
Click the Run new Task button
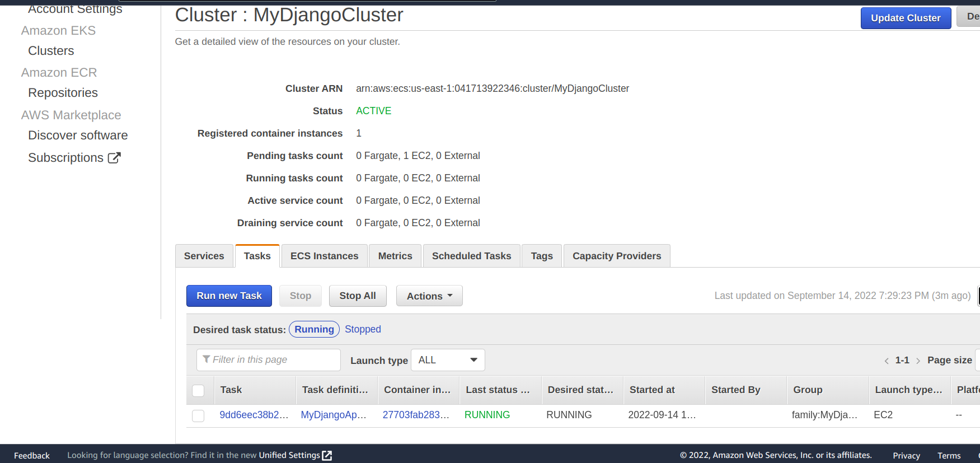click(x=229, y=296)
